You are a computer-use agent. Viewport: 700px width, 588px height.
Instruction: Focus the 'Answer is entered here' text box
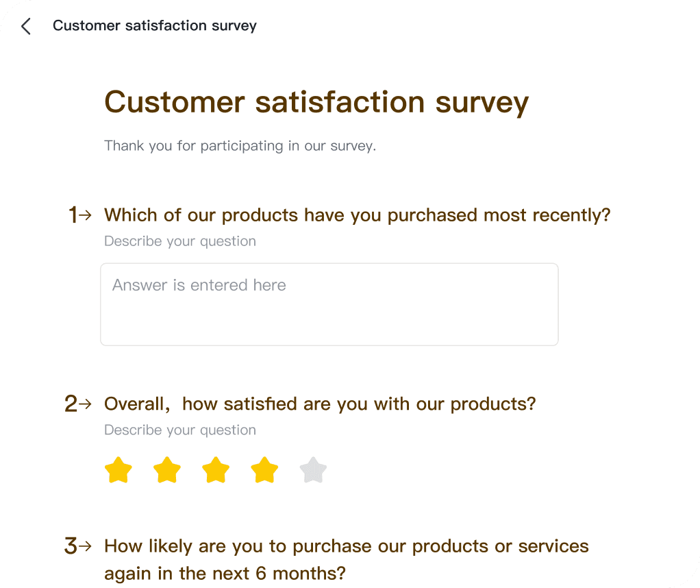click(329, 304)
